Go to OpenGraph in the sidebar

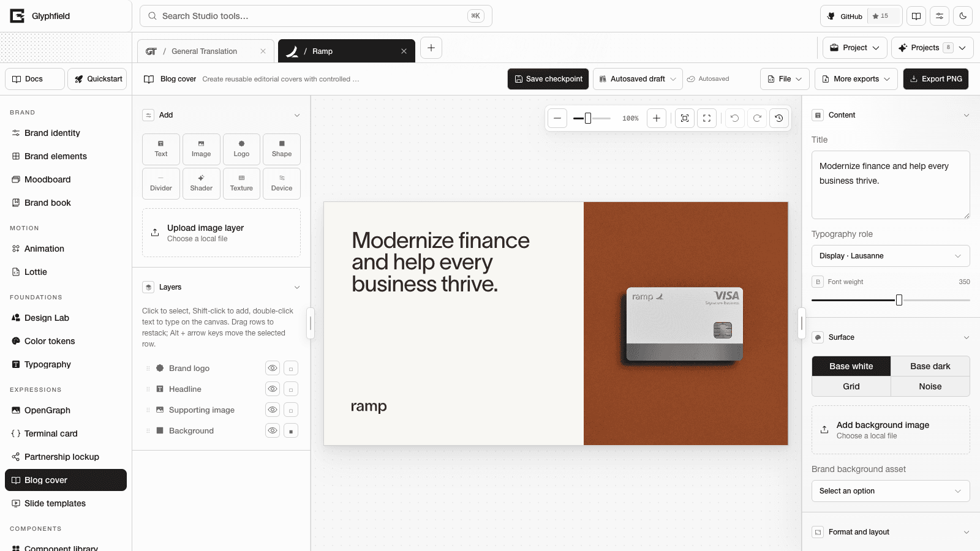(x=66, y=410)
